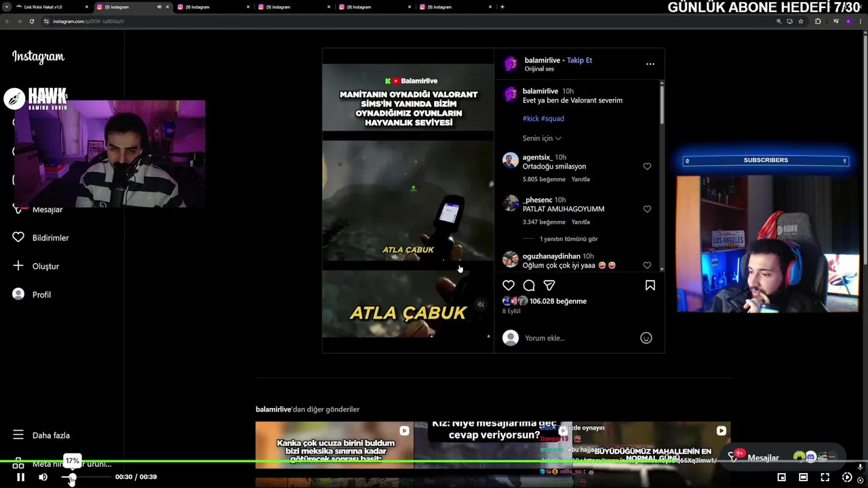Save the post with the bookmark icon
The height and width of the screenshot is (488, 868).
[x=650, y=285]
